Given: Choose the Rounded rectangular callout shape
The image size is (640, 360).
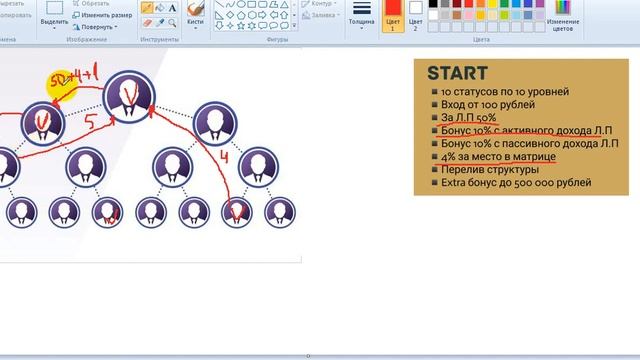Looking at the screenshot, I should coord(262,26).
